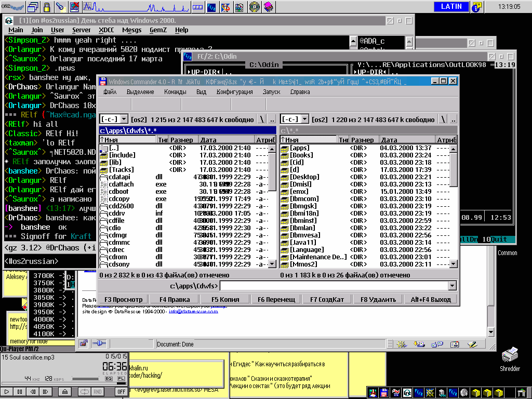Follow the info@datarescue.com link in Netscape
532x399 pixels.
193,312
